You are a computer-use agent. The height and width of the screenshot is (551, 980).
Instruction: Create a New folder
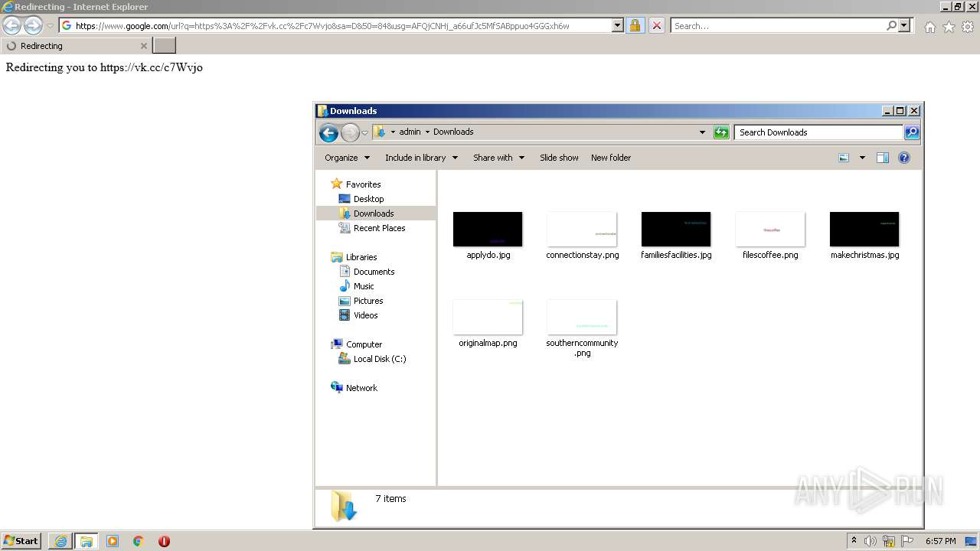[x=611, y=158]
